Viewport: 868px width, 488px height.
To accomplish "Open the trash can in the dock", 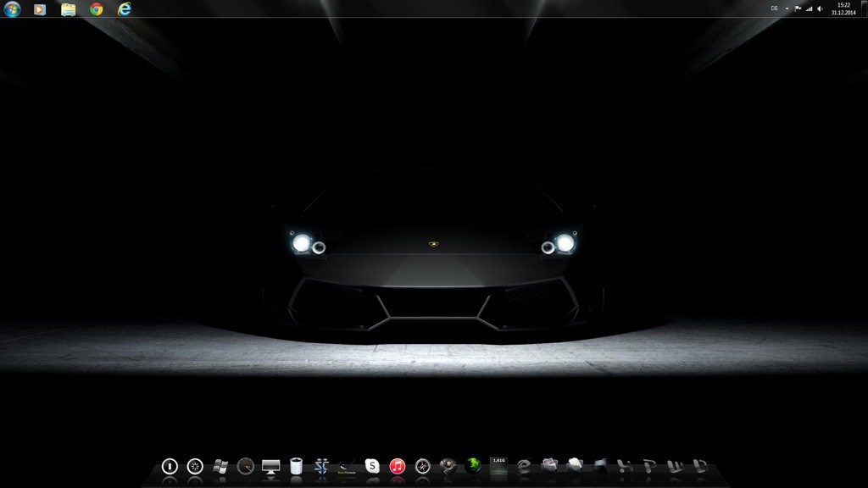I will [296, 466].
